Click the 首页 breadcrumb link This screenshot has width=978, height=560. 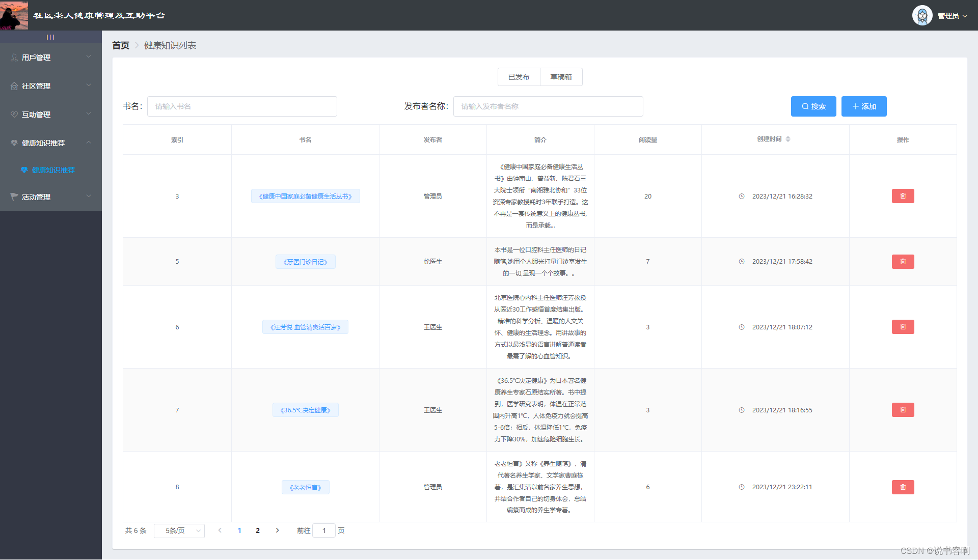pos(121,45)
